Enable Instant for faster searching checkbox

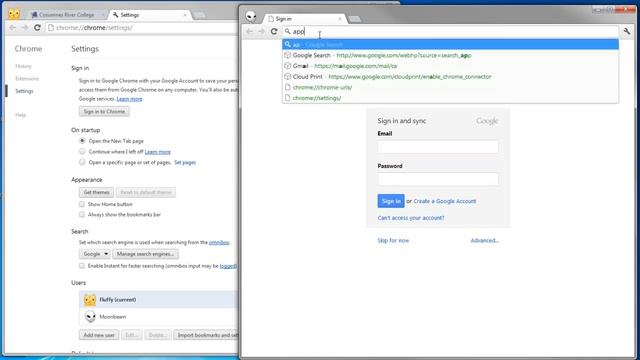pyautogui.click(x=82, y=266)
